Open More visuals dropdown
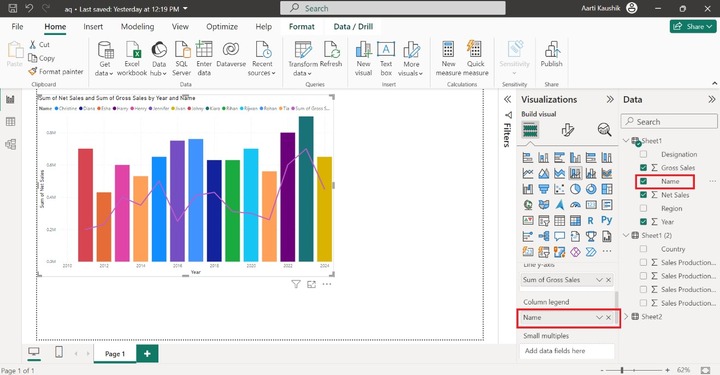Screen dimensions: 720x375 [x=411, y=58]
